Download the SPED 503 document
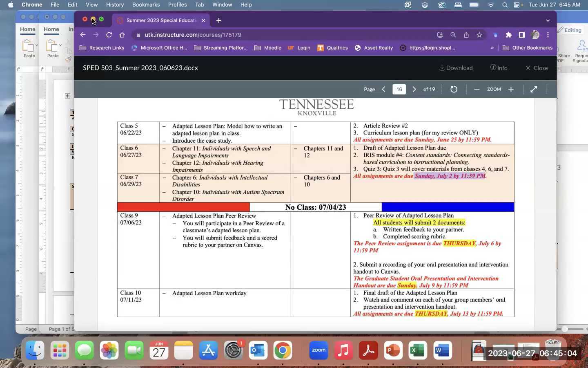588x368 pixels. click(x=456, y=68)
